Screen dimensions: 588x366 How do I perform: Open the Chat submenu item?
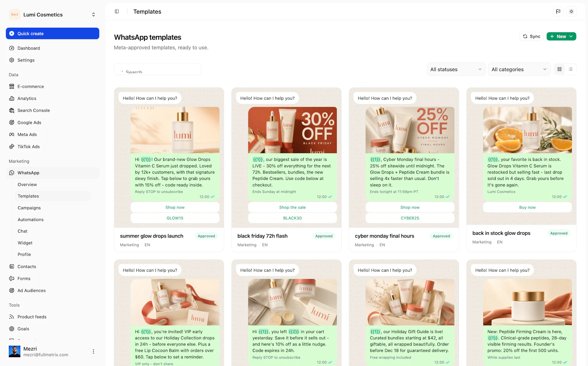click(22, 231)
